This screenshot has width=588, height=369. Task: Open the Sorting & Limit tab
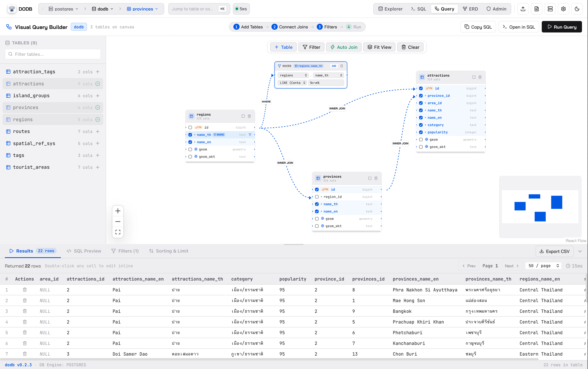[x=169, y=251]
